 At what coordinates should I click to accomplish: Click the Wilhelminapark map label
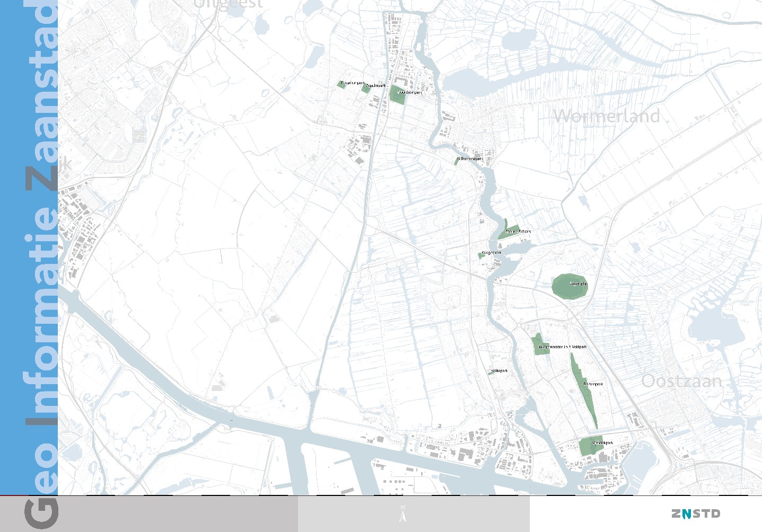click(470, 158)
